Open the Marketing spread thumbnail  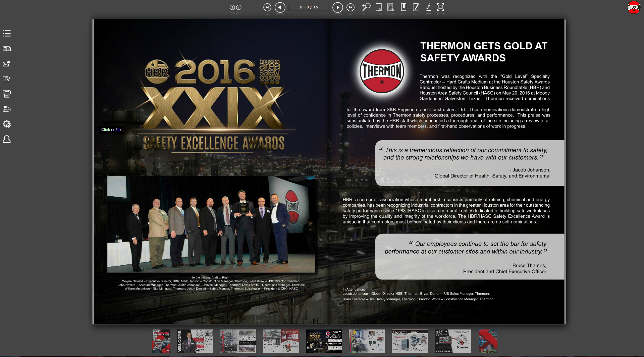(x=452, y=341)
